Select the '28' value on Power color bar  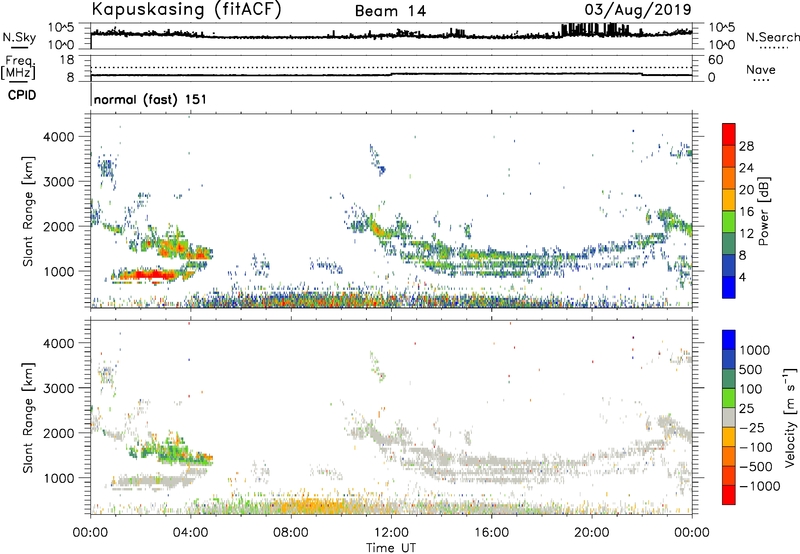pyautogui.click(x=746, y=146)
